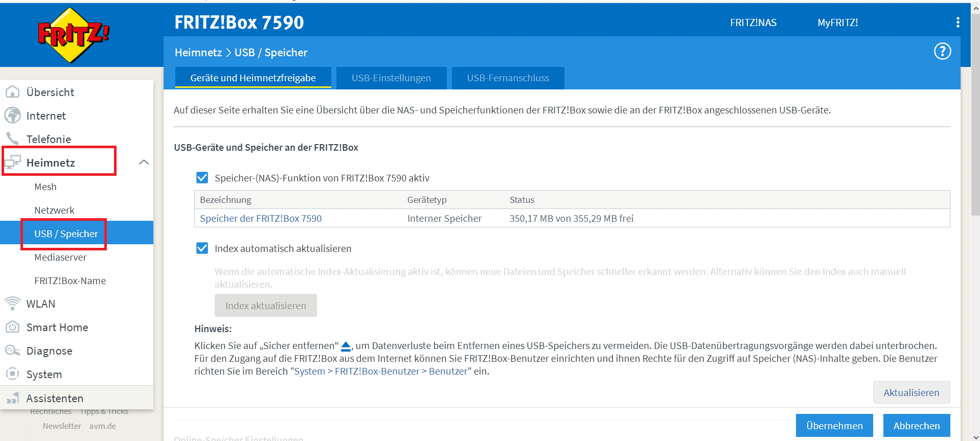The height and width of the screenshot is (441, 980).
Task: Open MyFRITZ! from header
Action: point(837,22)
